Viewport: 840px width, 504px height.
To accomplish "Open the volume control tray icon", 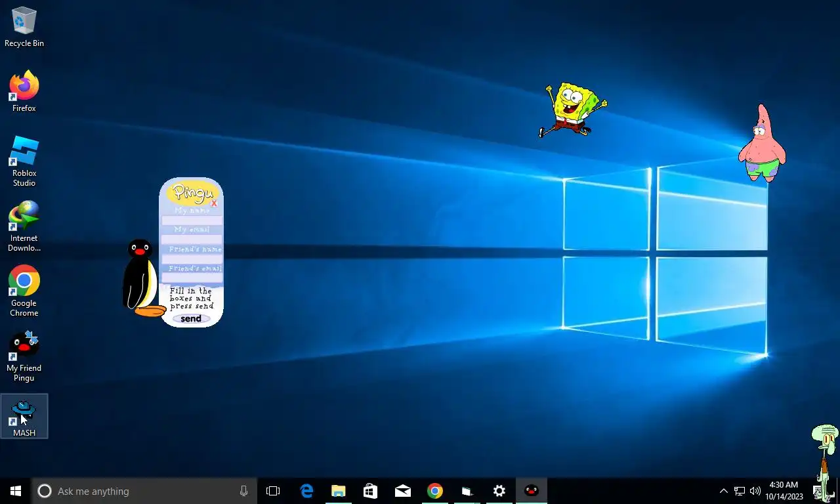I will [x=755, y=491].
